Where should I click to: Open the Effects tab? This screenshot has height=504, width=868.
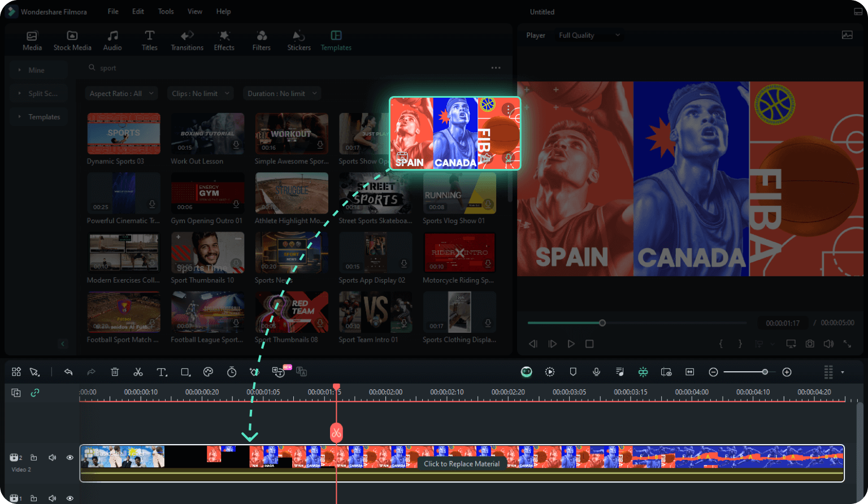224,41
